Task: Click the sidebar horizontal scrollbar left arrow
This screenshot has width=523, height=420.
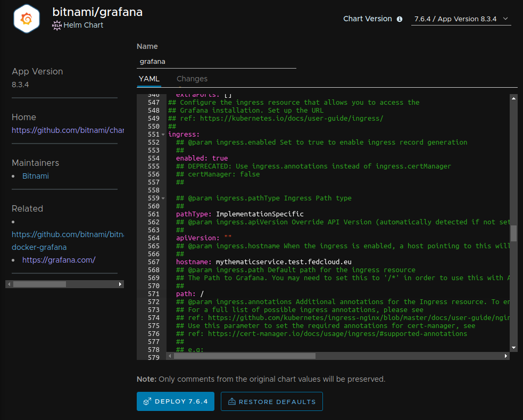Action: [x=9, y=284]
